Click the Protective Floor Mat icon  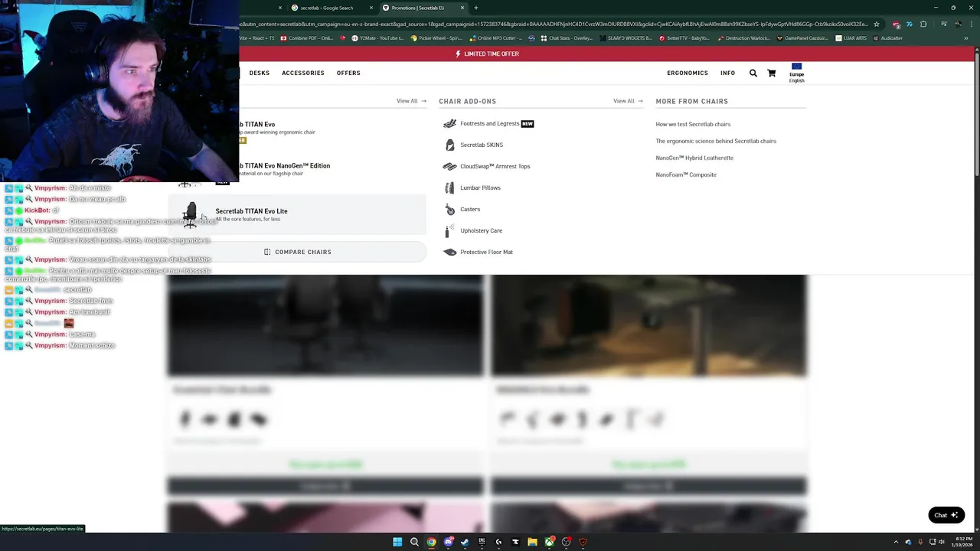449,252
